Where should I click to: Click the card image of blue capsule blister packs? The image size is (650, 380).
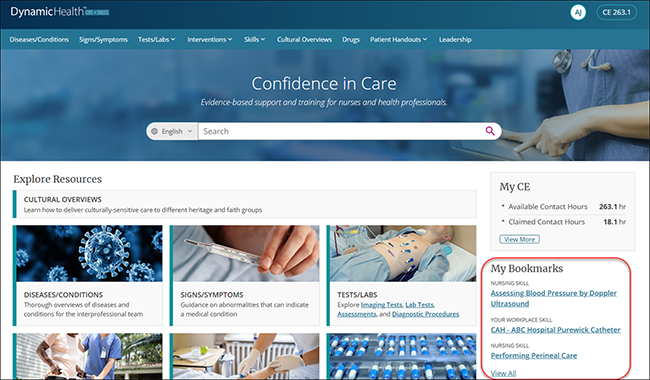pos(403,356)
